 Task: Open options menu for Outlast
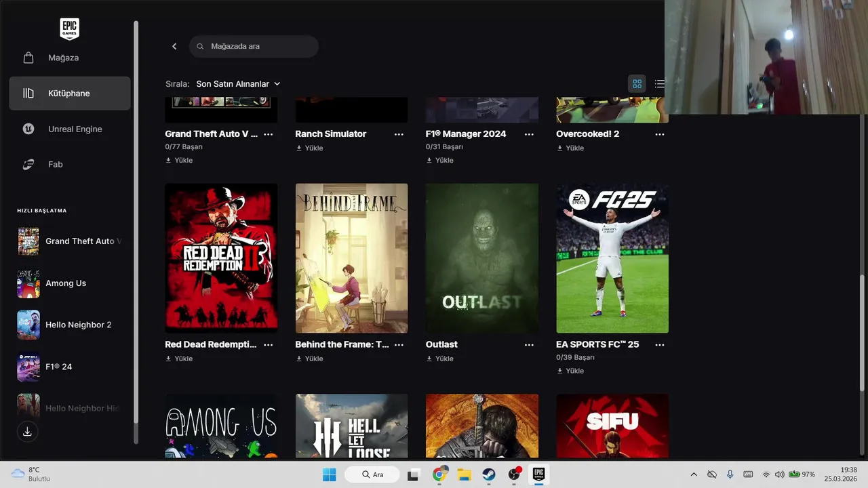point(529,344)
